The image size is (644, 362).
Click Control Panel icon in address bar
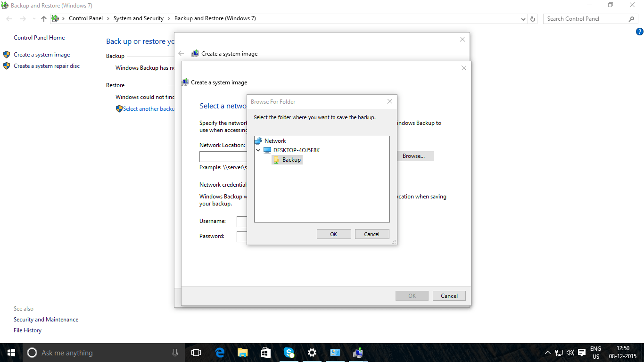[x=55, y=19]
